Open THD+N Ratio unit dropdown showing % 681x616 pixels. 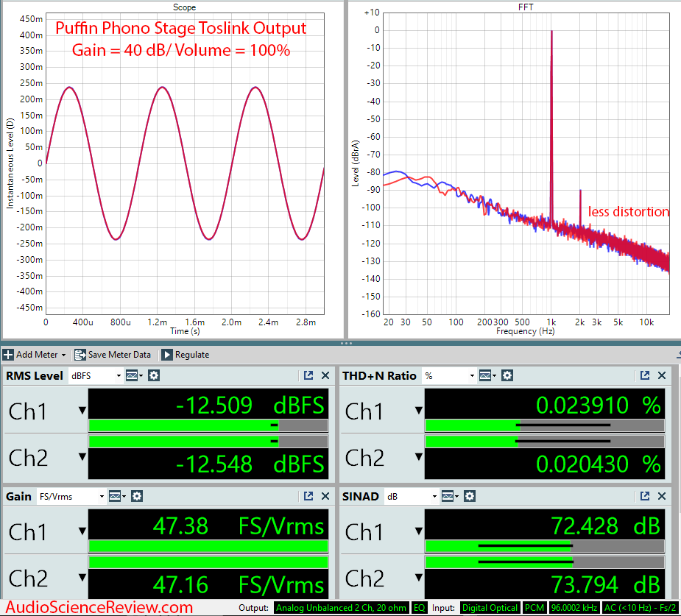tap(449, 376)
